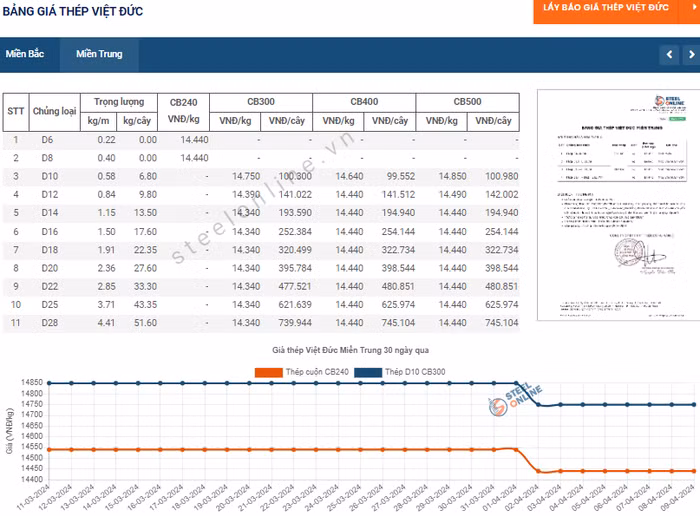Click the Chủng loại column header
The image size is (700, 516).
click(x=54, y=111)
